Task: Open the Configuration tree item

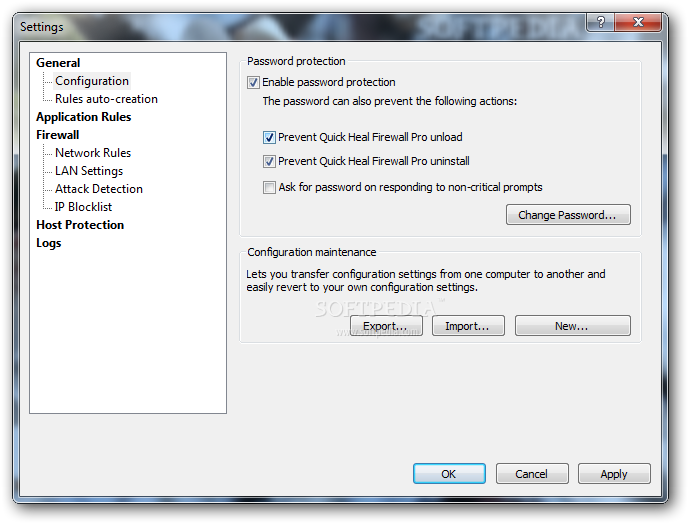Action: tap(92, 81)
